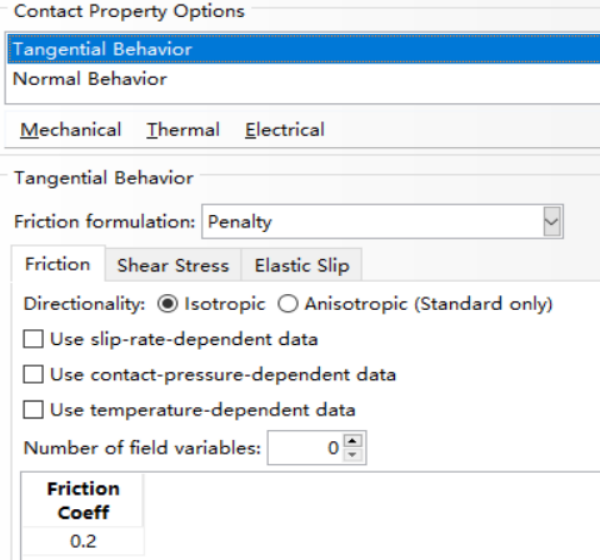
Task: Select Anisotropic (Standard only) radio button
Action: coord(288,304)
